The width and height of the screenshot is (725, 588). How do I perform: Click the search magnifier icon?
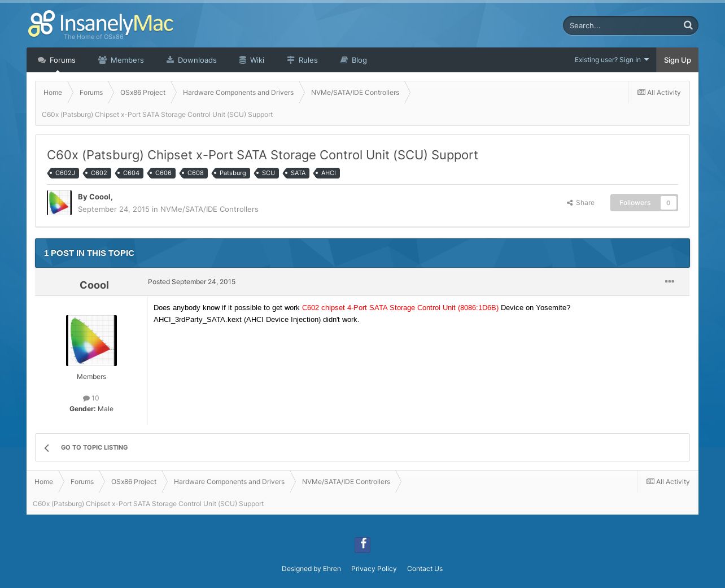688,25
